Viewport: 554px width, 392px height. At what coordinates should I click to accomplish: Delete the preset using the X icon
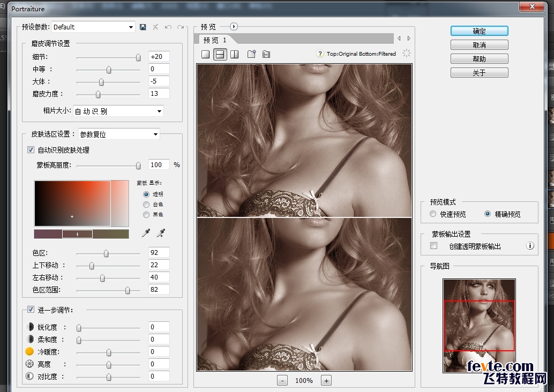[155, 27]
